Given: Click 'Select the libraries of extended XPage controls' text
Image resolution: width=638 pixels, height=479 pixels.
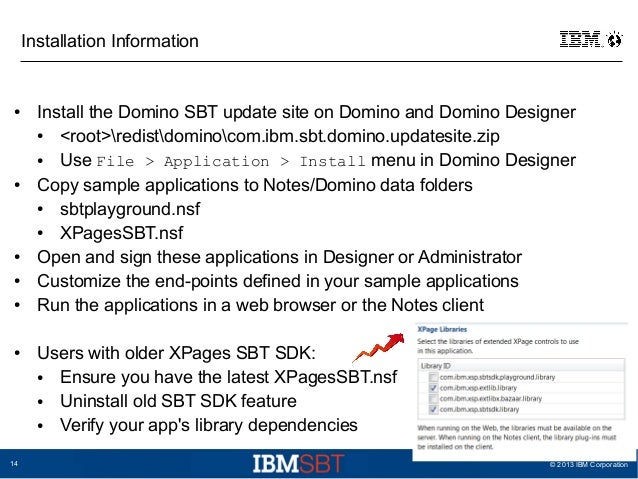Looking at the screenshot, I should point(498,346).
